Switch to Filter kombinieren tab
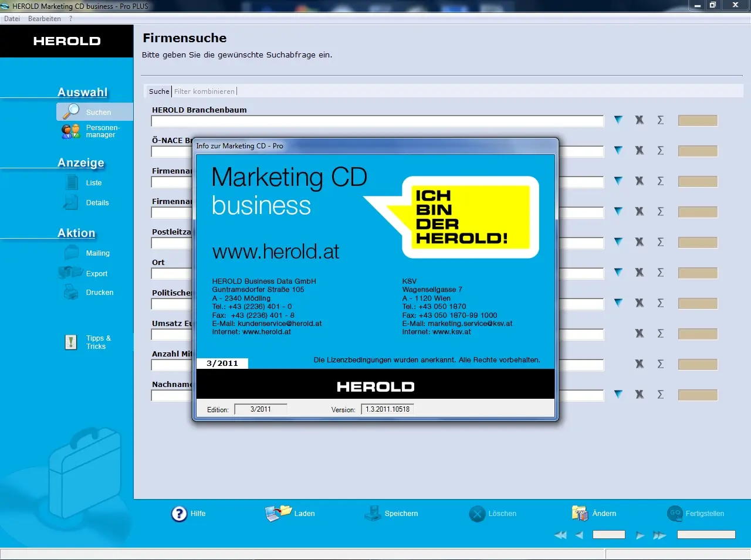 (204, 91)
